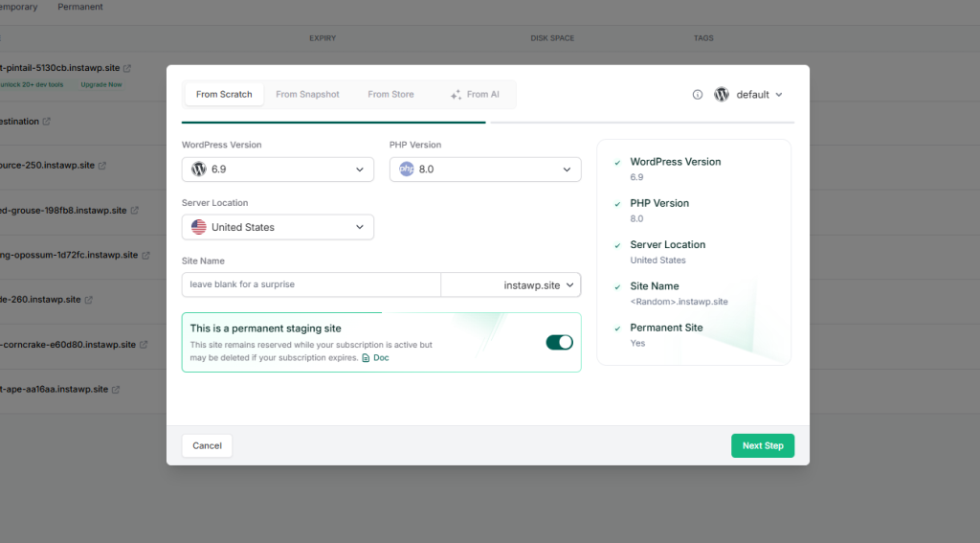Open the Permanent tab in background page

click(x=80, y=7)
